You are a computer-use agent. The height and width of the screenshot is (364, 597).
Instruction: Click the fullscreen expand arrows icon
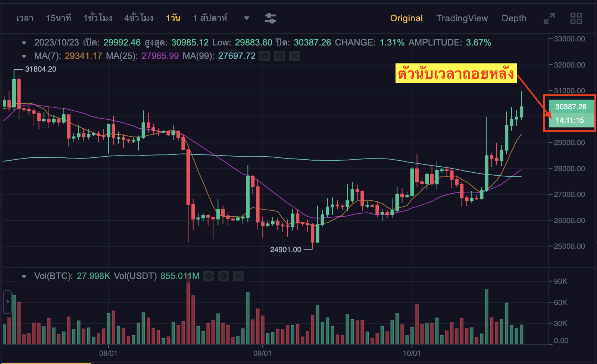click(549, 18)
